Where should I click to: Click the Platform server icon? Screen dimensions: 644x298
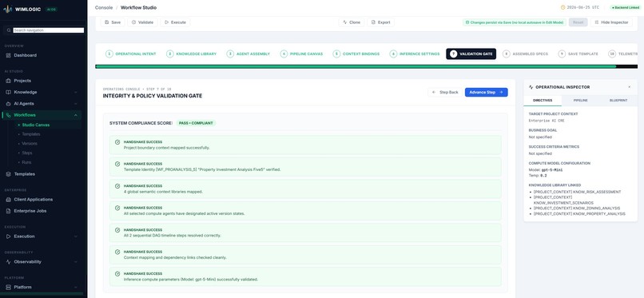coord(9,288)
